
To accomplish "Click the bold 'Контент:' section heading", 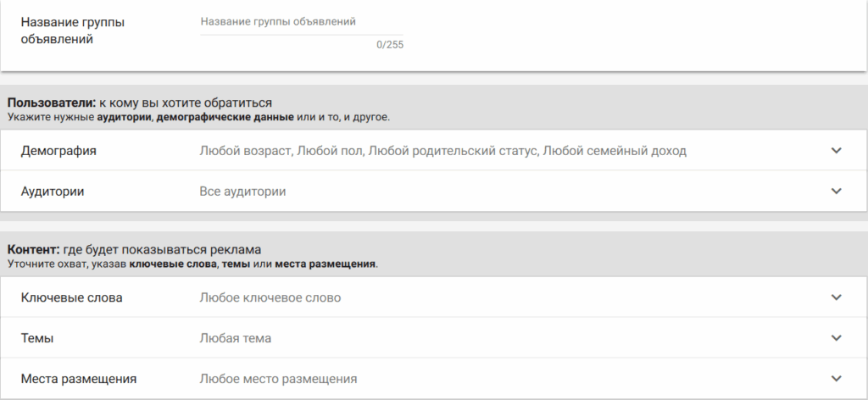I will [33, 249].
